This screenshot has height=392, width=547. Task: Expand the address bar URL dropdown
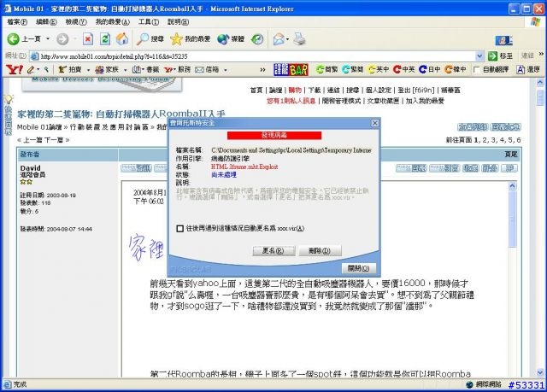click(479, 56)
